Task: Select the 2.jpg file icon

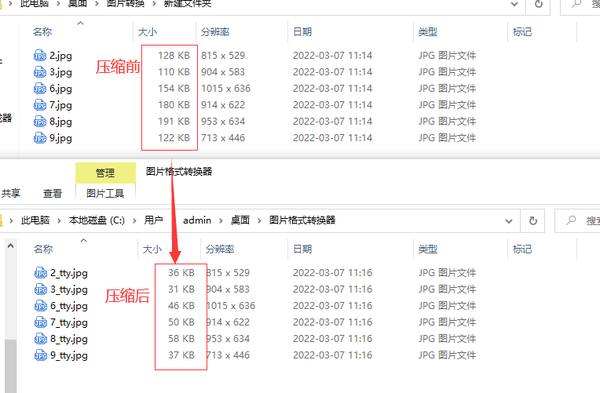Action: (40, 55)
